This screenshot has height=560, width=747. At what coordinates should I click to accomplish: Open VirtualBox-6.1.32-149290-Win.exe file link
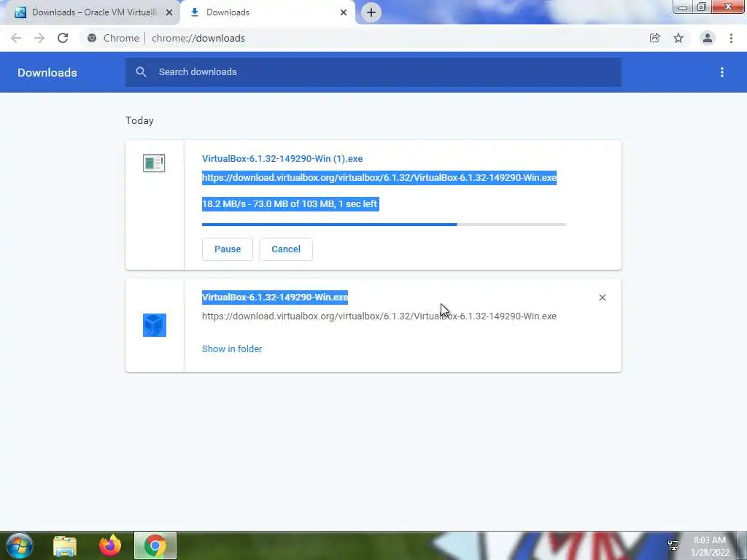(x=275, y=297)
